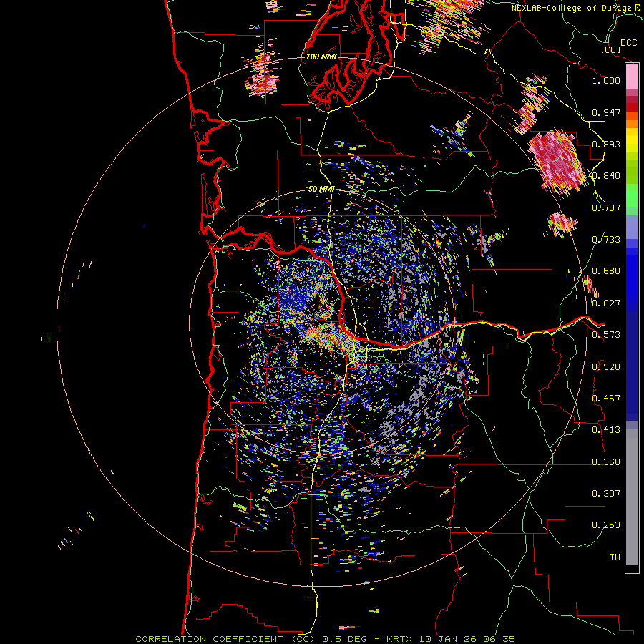This screenshot has width=644, height=644.
Task: Click the 1.000 value on the color scale
Action: tap(606, 80)
